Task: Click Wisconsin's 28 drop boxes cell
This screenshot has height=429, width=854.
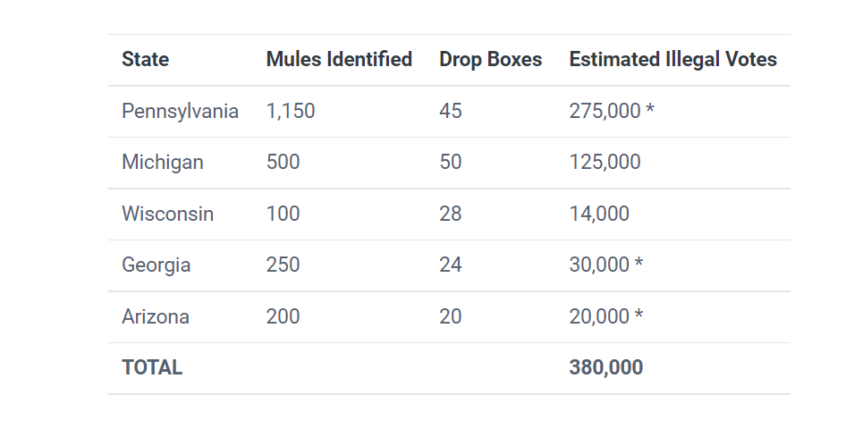Action: click(450, 214)
